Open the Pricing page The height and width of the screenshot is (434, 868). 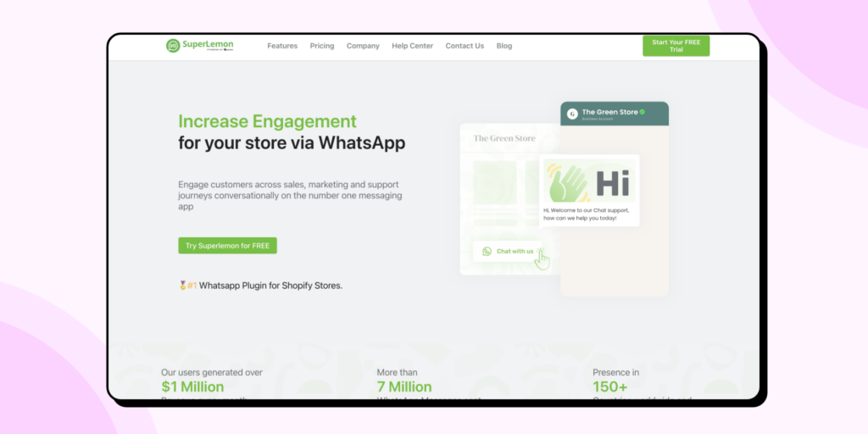coord(322,46)
